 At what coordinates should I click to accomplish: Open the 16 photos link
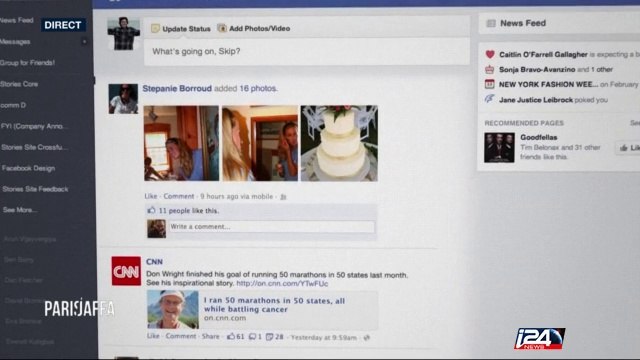pos(258,88)
